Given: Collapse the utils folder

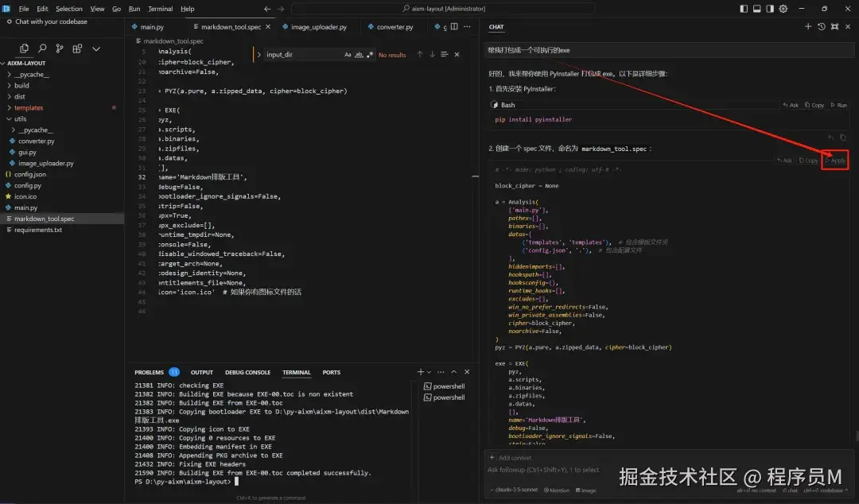Looking at the screenshot, I should (20, 119).
